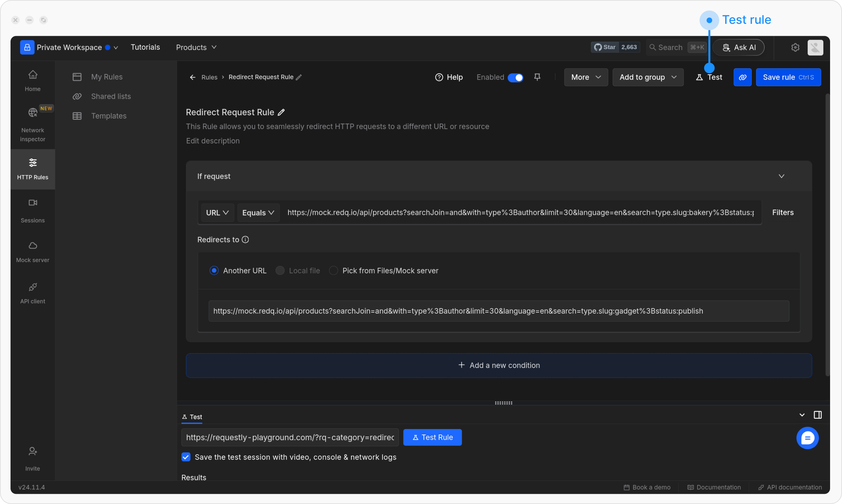Image resolution: width=842 pixels, height=504 pixels.
Task: Toggle the Enabled rule switch
Action: coord(515,77)
